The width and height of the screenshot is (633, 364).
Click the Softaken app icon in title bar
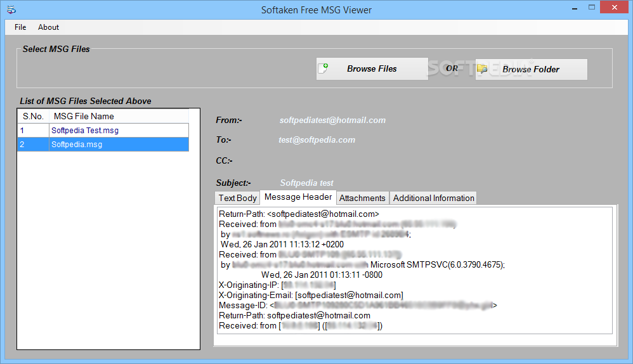(x=11, y=10)
